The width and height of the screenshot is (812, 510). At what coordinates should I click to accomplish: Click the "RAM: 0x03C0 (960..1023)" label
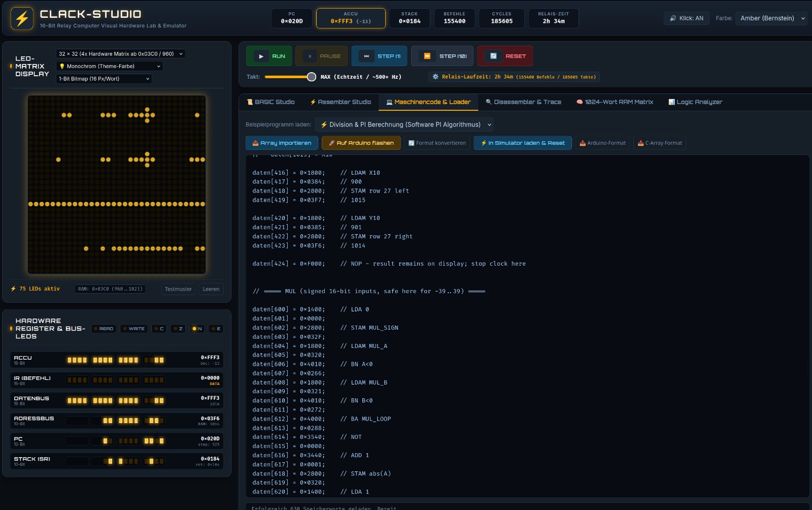tap(110, 289)
